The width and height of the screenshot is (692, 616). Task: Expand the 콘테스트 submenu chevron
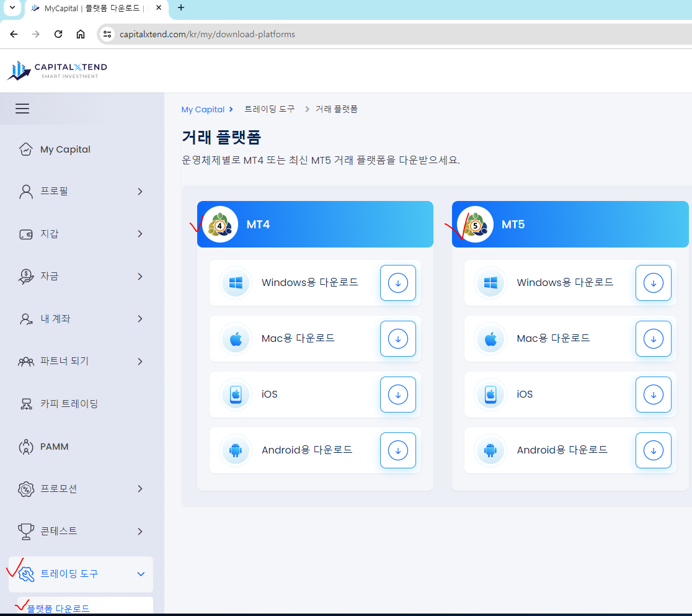click(140, 531)
